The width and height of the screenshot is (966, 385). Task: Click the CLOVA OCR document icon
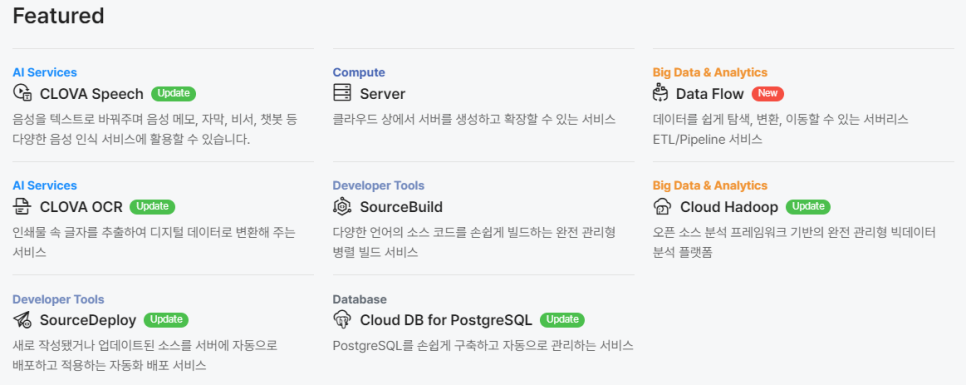coord(22,206)
